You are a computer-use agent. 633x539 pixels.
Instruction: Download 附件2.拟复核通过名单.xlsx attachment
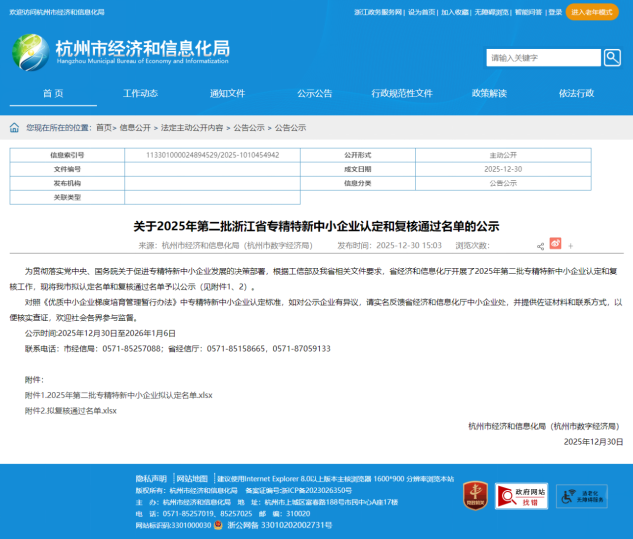pyautogui.click(x=71, y=411)
